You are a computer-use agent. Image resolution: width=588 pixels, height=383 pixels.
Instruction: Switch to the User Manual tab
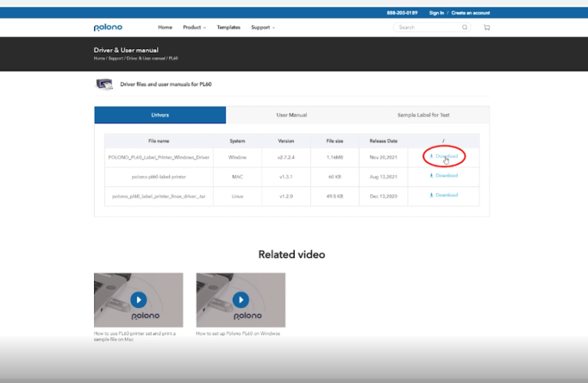tap(292, 115)
